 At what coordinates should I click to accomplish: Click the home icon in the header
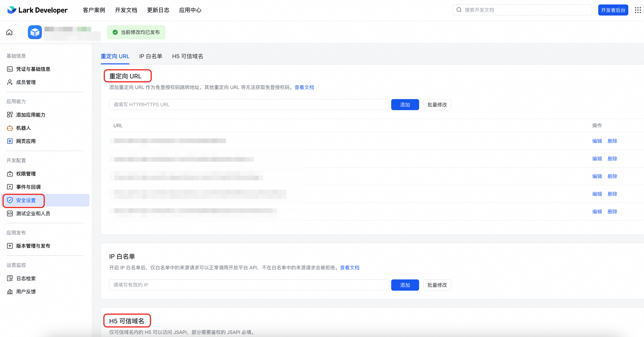(x=9, y=32)
